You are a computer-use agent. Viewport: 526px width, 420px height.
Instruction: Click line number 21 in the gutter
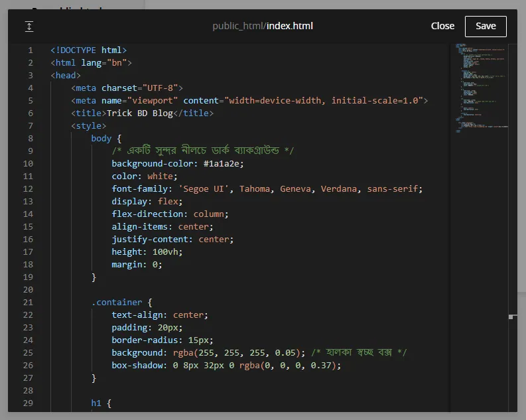coord(28,303)
